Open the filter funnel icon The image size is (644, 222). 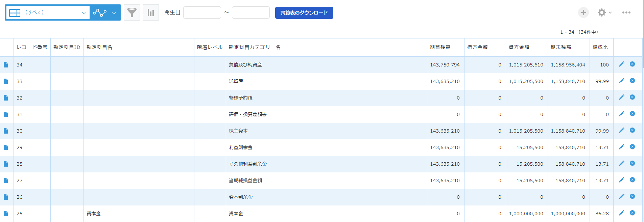(132, 13)
